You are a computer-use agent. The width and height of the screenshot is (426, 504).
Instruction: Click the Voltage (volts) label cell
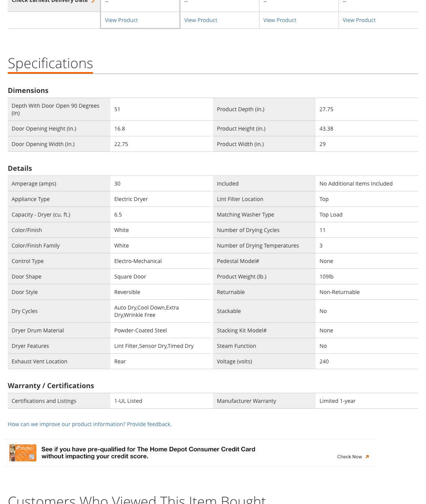click(234, 361)
